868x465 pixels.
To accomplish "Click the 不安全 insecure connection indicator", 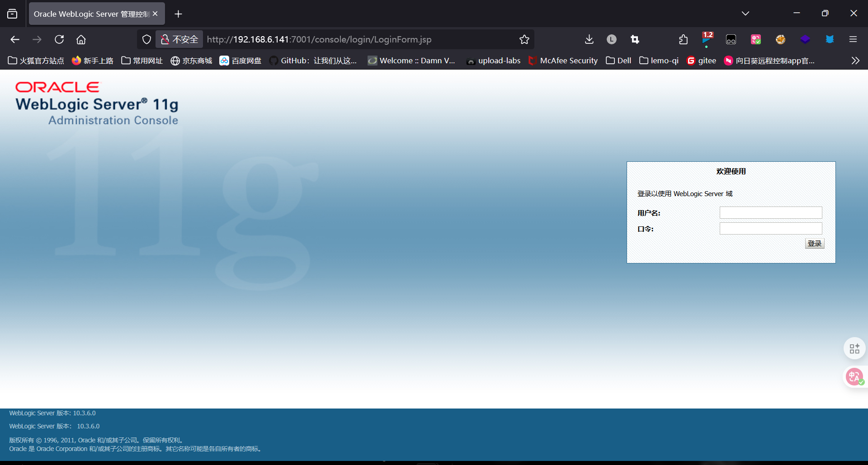I will (x=179, y=39).
